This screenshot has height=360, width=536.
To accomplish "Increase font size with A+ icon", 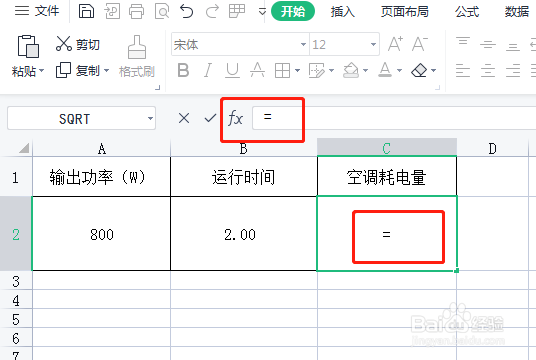I will pyautogui.click(x=395, y=44).
